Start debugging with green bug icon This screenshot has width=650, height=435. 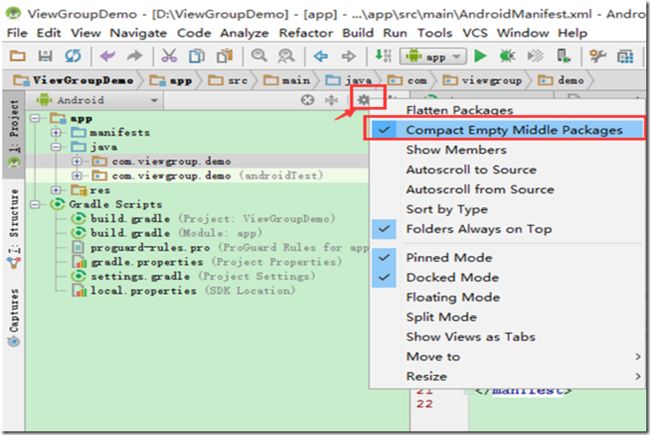tap(507, 56)
